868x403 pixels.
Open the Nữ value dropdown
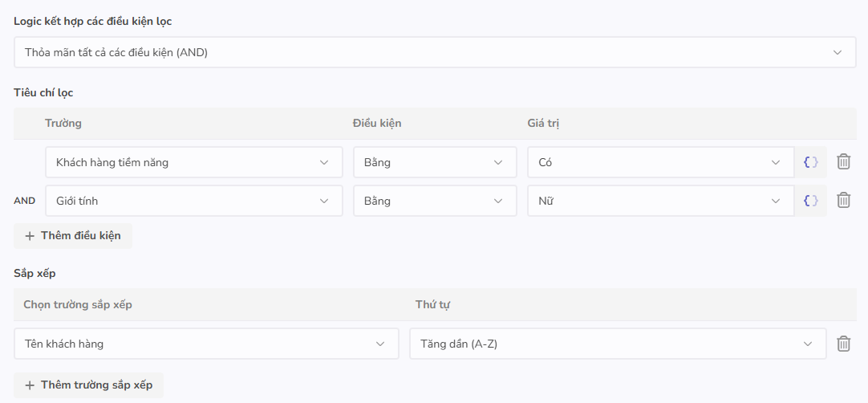(659, 201)
